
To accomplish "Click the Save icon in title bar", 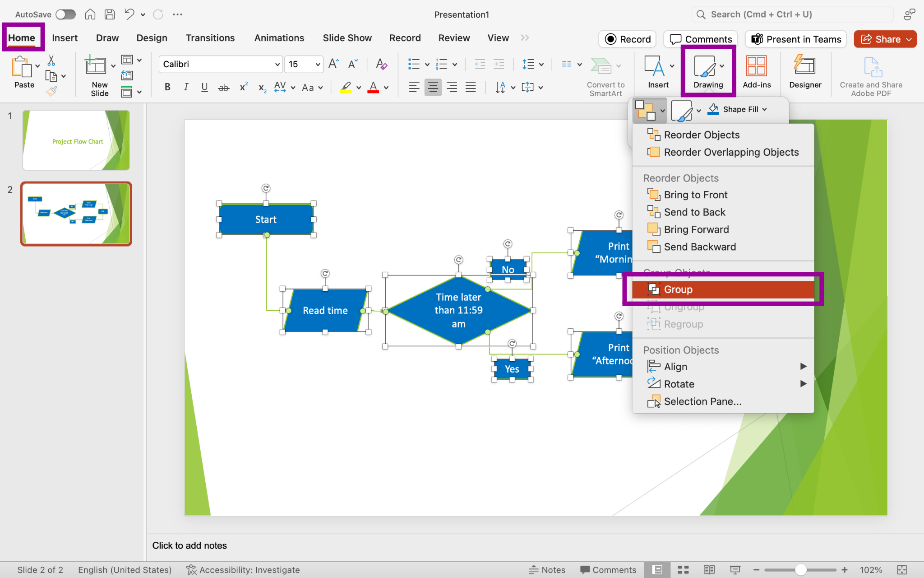I will point(110,14).
